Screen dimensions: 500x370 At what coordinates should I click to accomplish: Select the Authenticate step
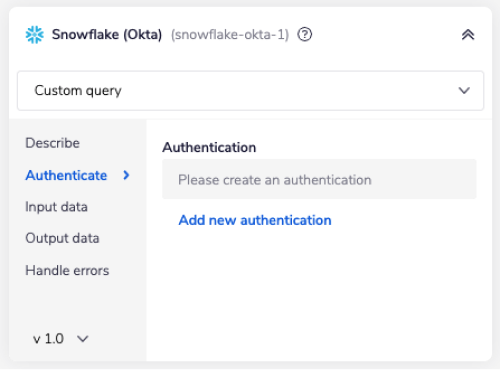click(x=66, y=175)
